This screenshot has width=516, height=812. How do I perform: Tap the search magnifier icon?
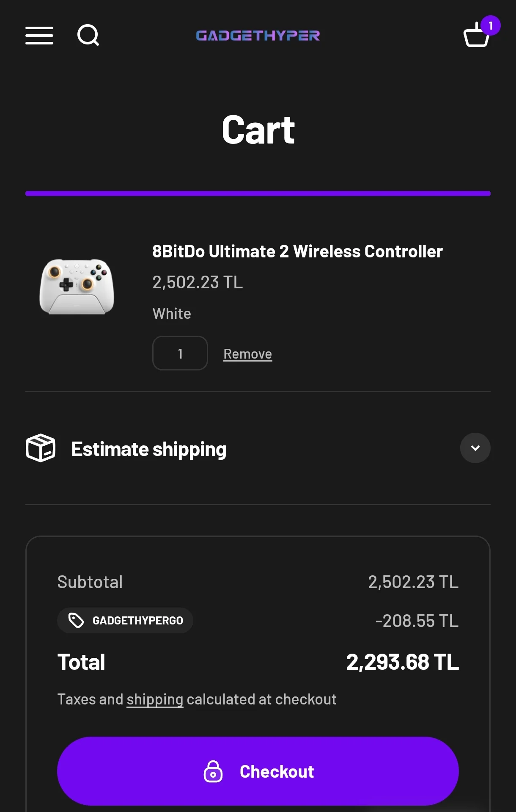(x=88, y=35)
